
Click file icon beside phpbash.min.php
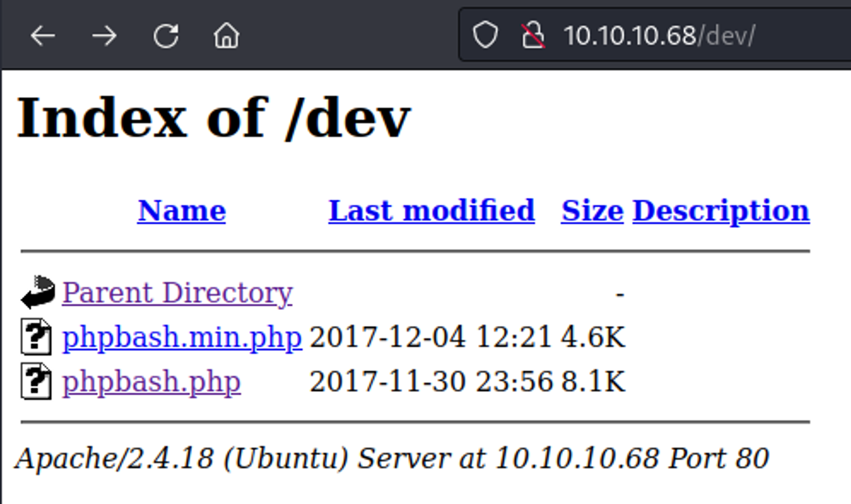(x=37, y=336)
